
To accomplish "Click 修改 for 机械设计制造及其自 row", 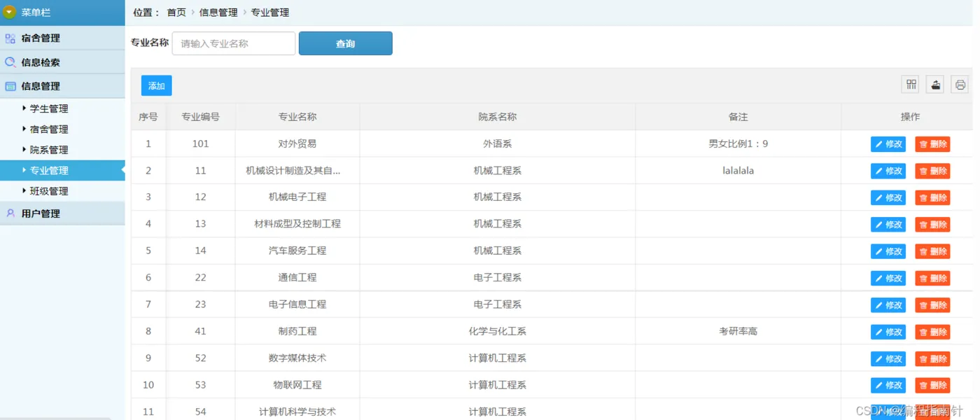I will pyautogui.click(x=888, y=171).
